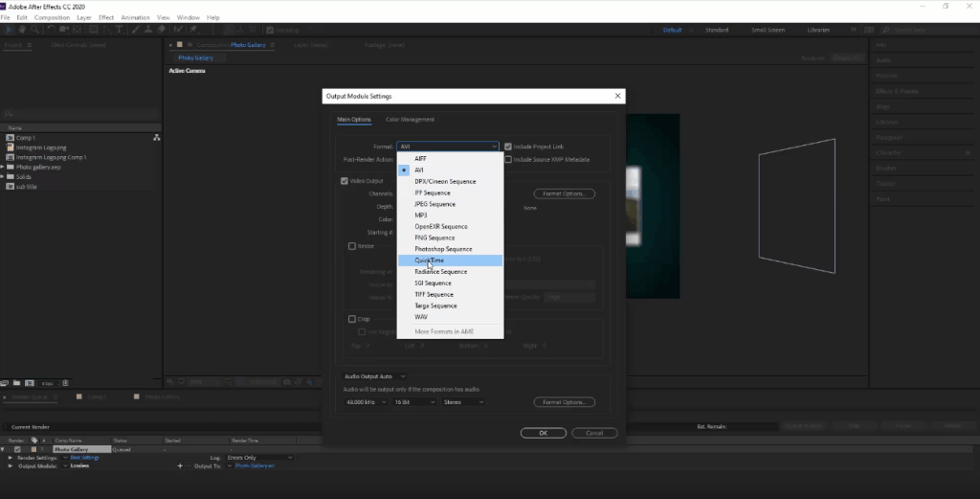
Task: Open the Composition menu in menu bar
Action: 52,17
